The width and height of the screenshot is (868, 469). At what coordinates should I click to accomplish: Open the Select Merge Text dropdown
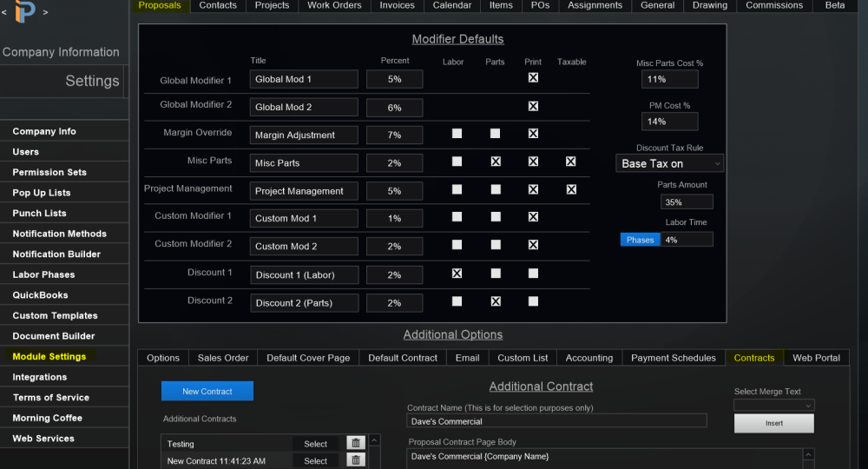[773, 406]
